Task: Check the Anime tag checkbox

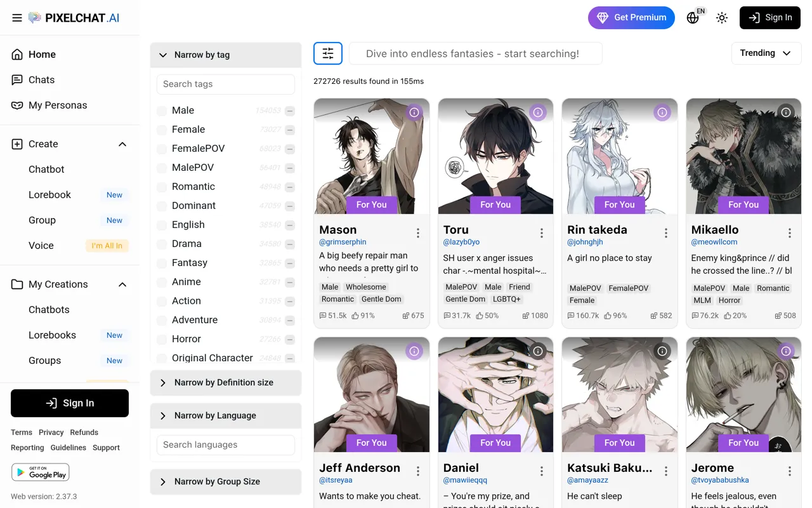Action: [162, 283]
